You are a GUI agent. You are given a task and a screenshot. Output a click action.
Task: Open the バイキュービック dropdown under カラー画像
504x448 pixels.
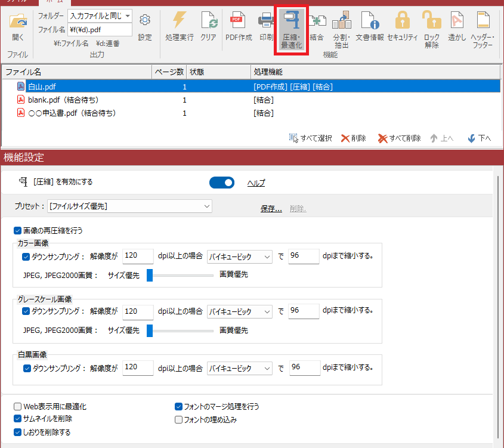[239, 257]
